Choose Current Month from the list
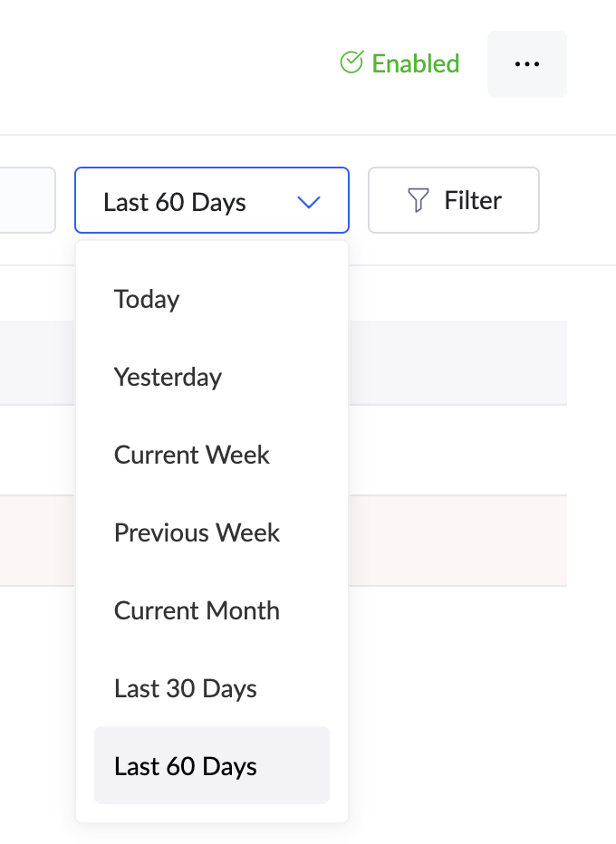Screen dimensions: 616x844 tap(197, 610)
